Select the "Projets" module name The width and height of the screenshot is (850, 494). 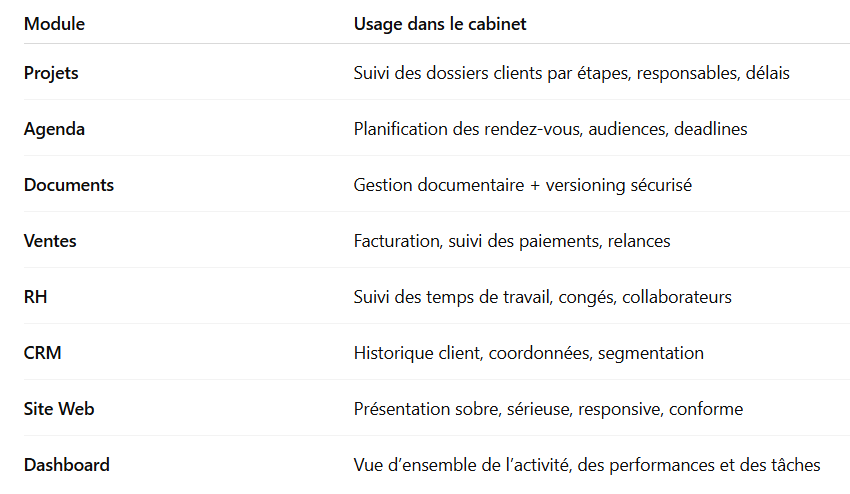point(51,73)
